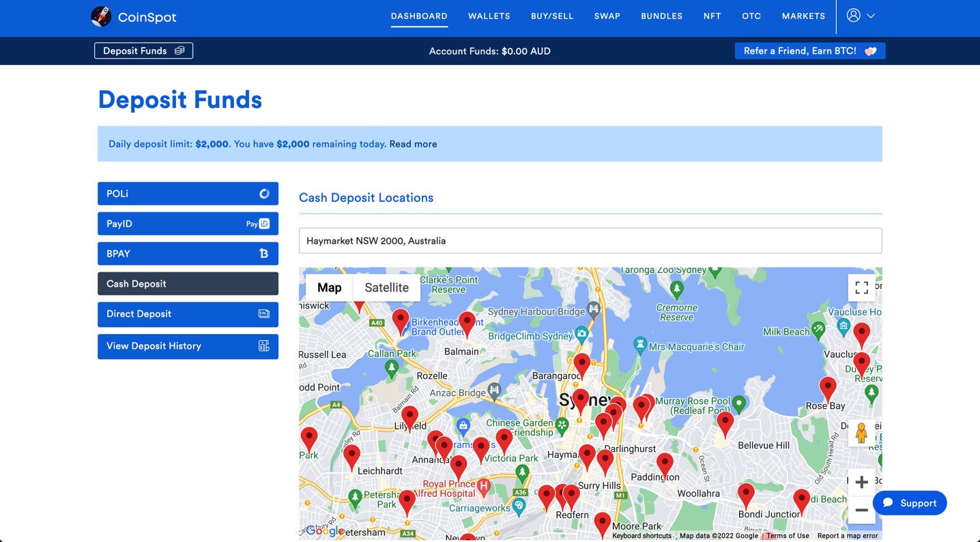
Task: Navigate to Buy/Sell
Action: pos(552,16)
